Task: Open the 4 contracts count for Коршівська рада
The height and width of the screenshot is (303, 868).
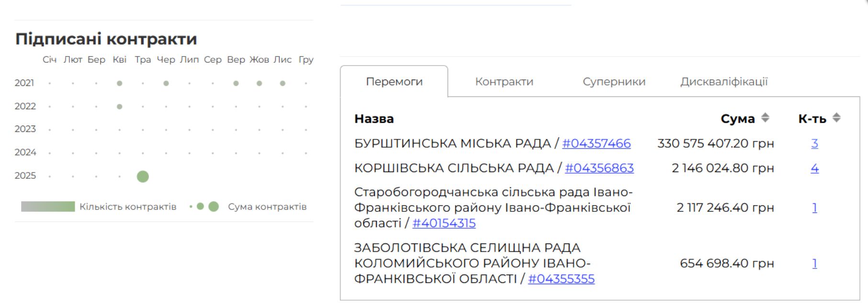Action: (814, 168)
